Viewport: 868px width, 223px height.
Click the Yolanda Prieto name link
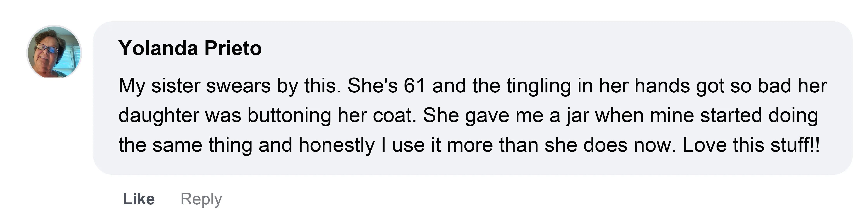point(190,48)
